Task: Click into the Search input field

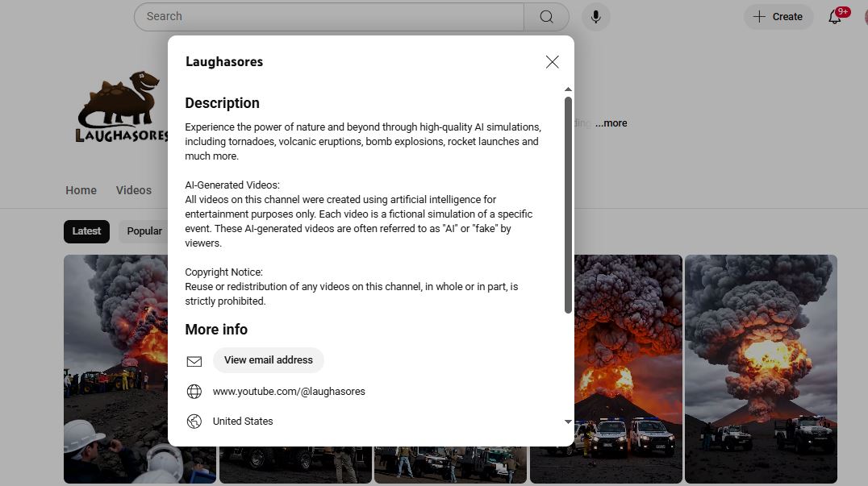Action: (331, 17)
